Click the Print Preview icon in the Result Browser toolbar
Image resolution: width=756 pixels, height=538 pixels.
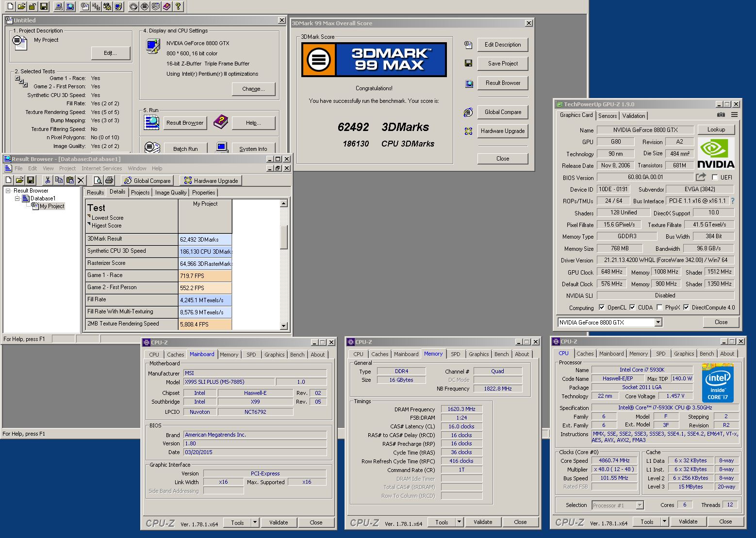click(98, 180)
